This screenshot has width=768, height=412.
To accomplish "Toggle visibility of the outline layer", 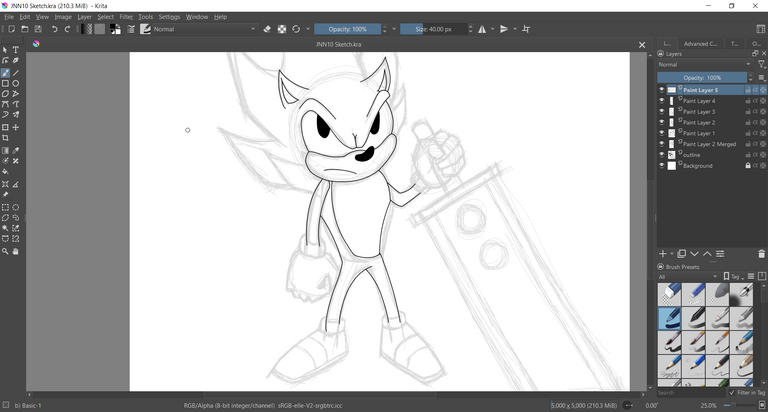I will tap(662, 155).
